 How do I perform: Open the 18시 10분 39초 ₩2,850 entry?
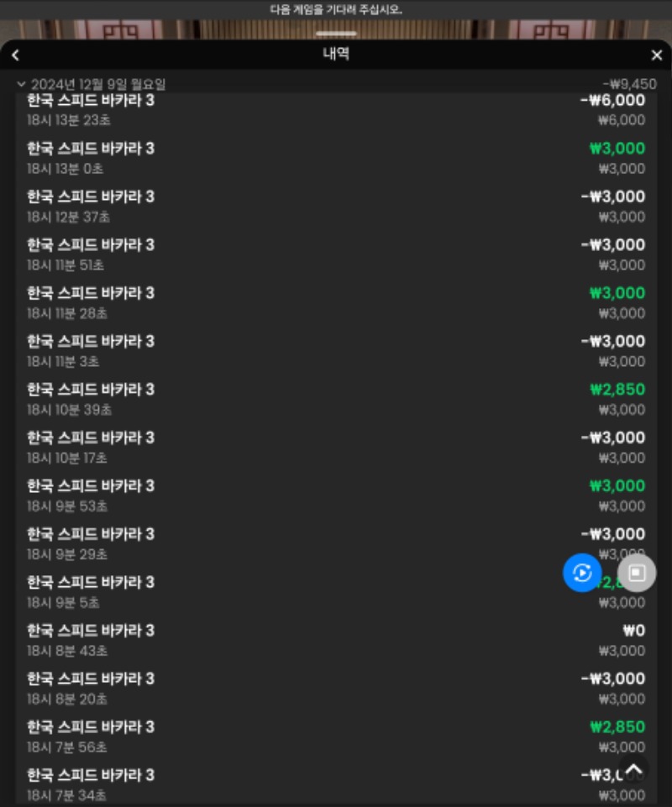tap(336, 400)
